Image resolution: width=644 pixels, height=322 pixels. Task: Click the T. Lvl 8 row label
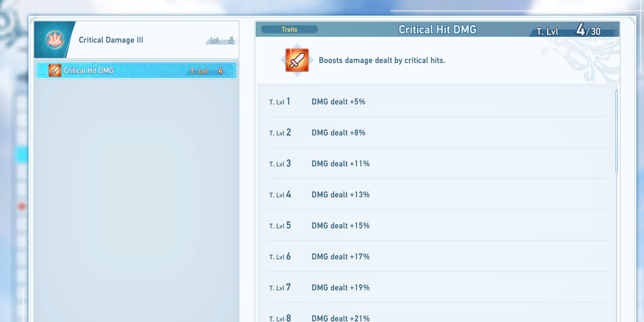280,318
